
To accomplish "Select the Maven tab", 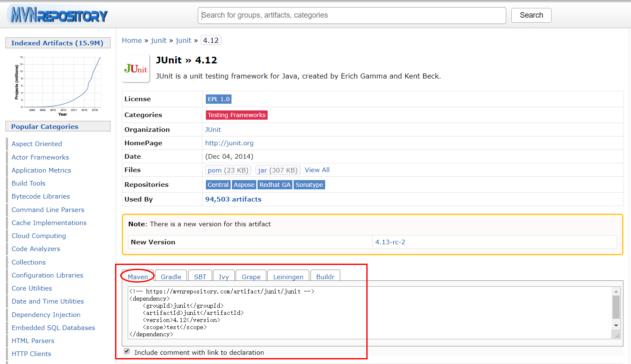I will (x=138, y=277).
